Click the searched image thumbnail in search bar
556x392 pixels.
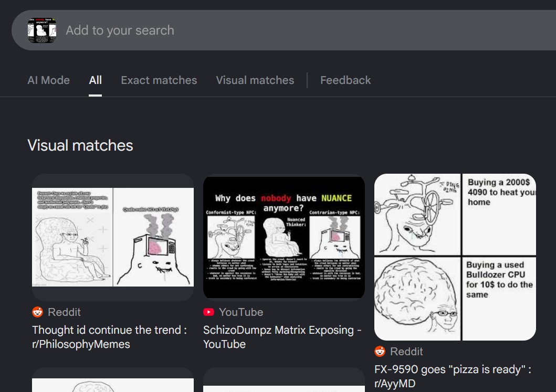42,30
